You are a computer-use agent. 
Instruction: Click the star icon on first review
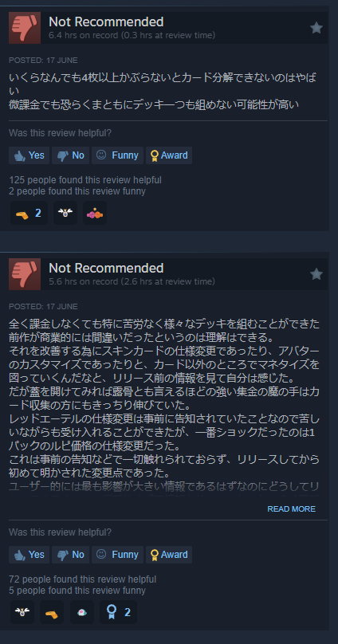pyautogui.click(x=316, y=28)
